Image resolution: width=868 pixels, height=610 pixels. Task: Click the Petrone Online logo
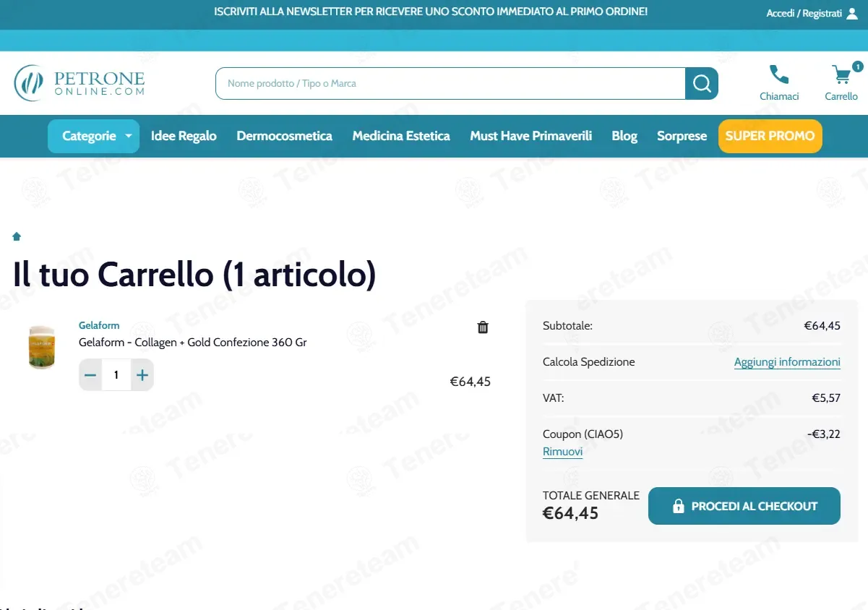80,83
